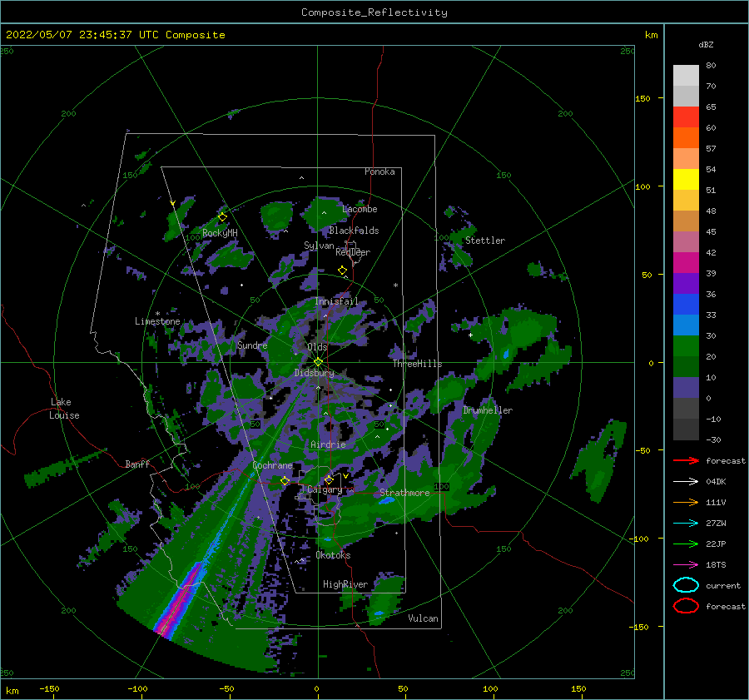This screenshot has width=749, height=700.
Task: Click the magenta 42-39 dBZ swatch
Action: (686, 263)
